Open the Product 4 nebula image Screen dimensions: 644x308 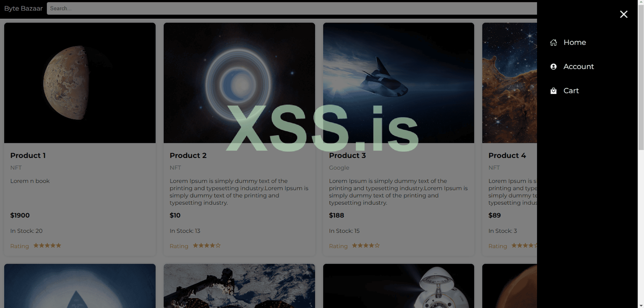pos(510,83)
